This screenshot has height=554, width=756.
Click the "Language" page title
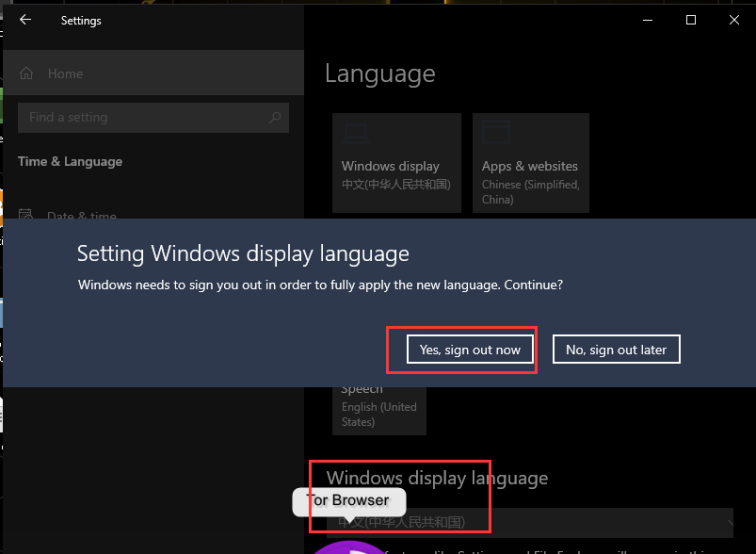[x=380, y=74]
